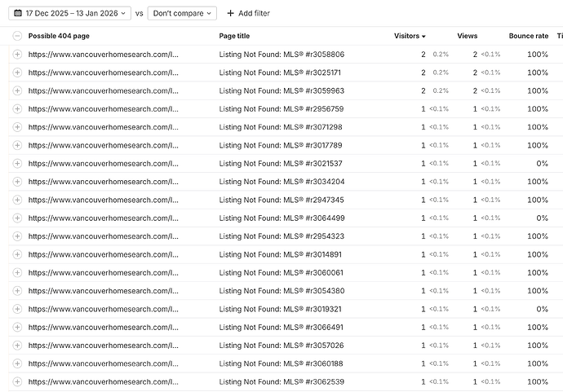The image size is (563, 392).
Task: Expand the row for MLS #r3059963
Action: coord(17,90)
